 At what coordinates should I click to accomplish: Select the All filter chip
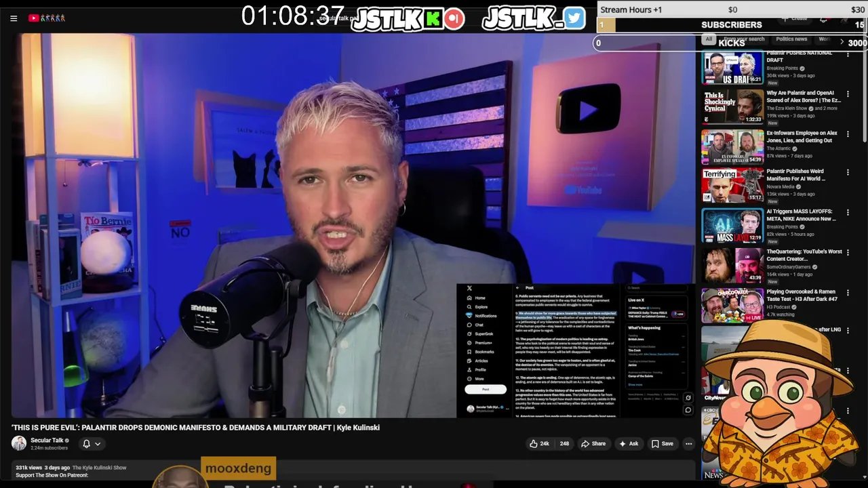click(x=709, y=39)
